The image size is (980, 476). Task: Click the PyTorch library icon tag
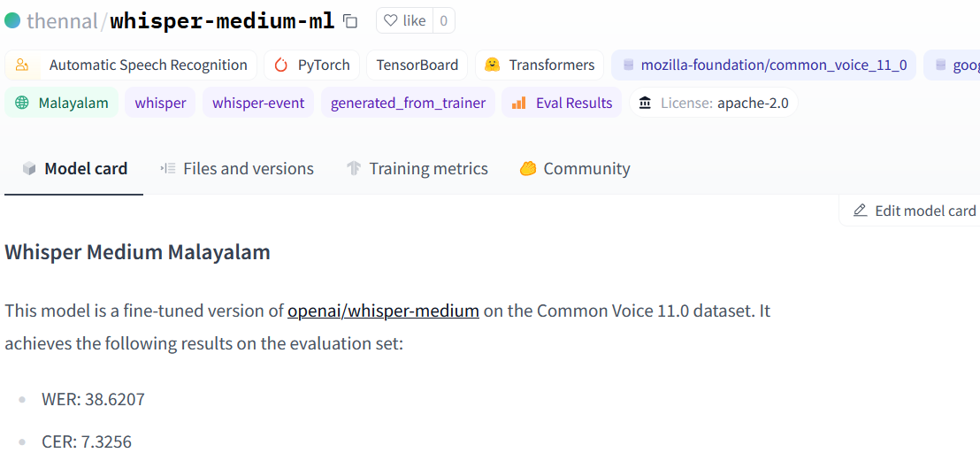pos(312,65)
